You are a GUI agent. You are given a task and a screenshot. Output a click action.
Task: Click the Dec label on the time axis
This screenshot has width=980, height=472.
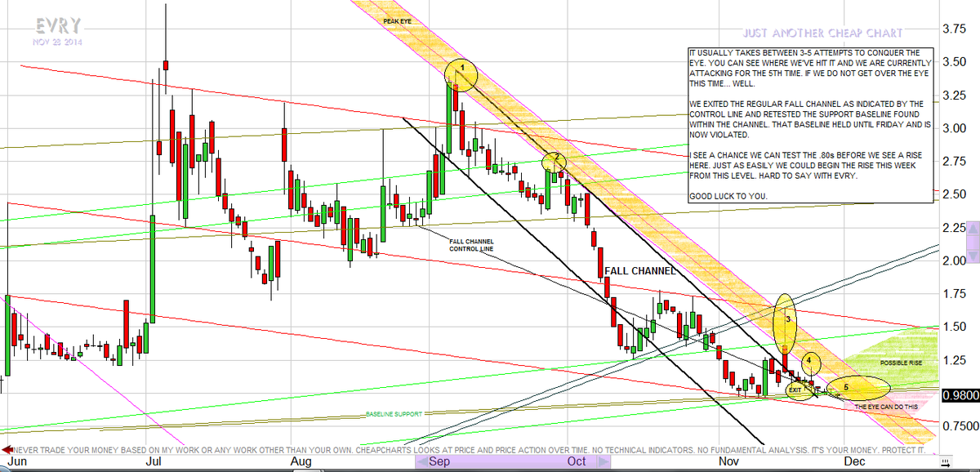point(855,461)
